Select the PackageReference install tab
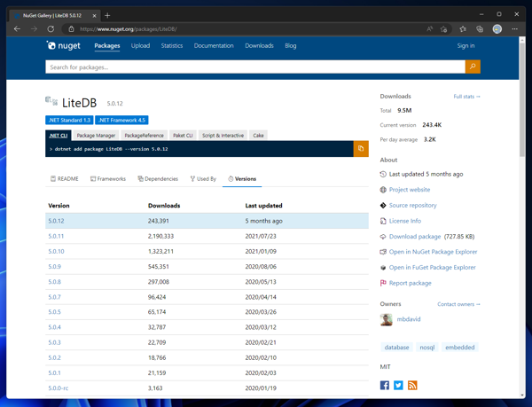The height and width of the screenshot is (407, 532). [x=144, y=136]
